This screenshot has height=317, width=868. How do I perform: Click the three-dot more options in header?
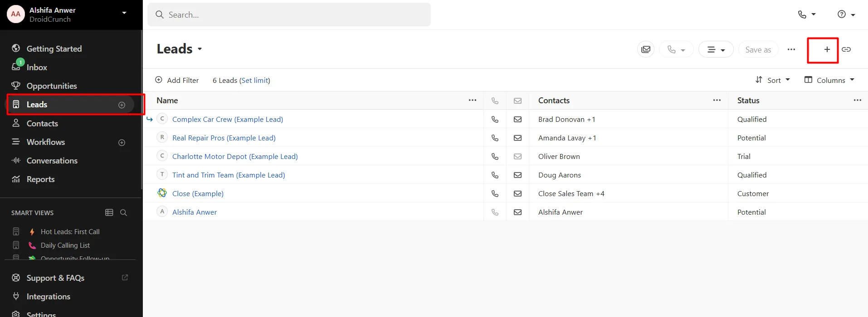coord(791,49)
